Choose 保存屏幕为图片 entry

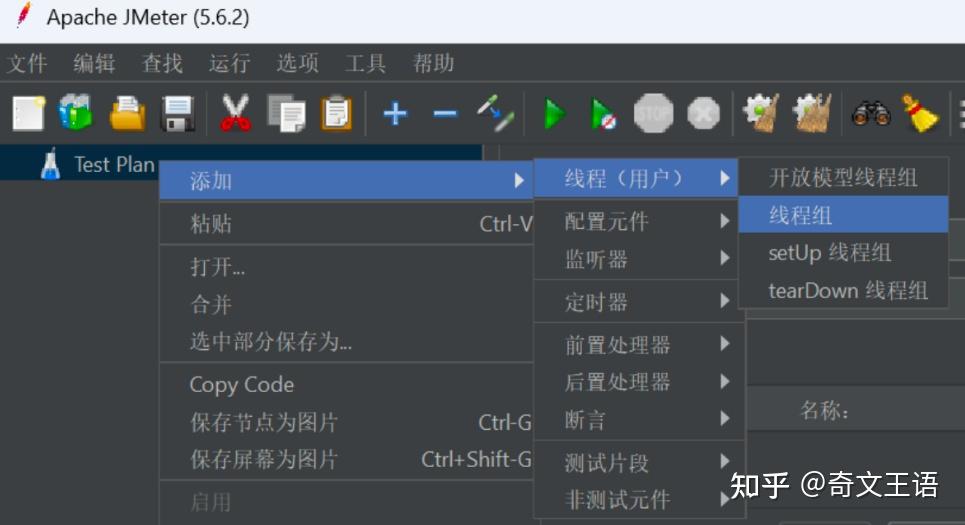tap(346, 459)
